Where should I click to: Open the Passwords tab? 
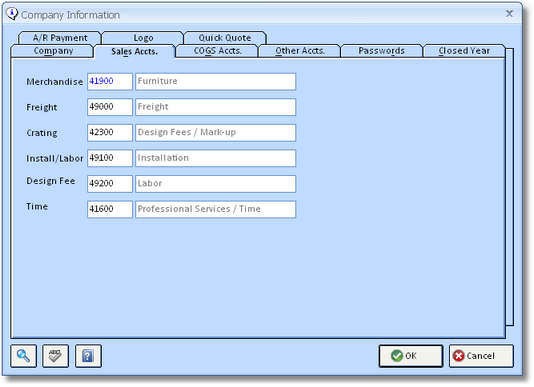click(x=381, y=51)
